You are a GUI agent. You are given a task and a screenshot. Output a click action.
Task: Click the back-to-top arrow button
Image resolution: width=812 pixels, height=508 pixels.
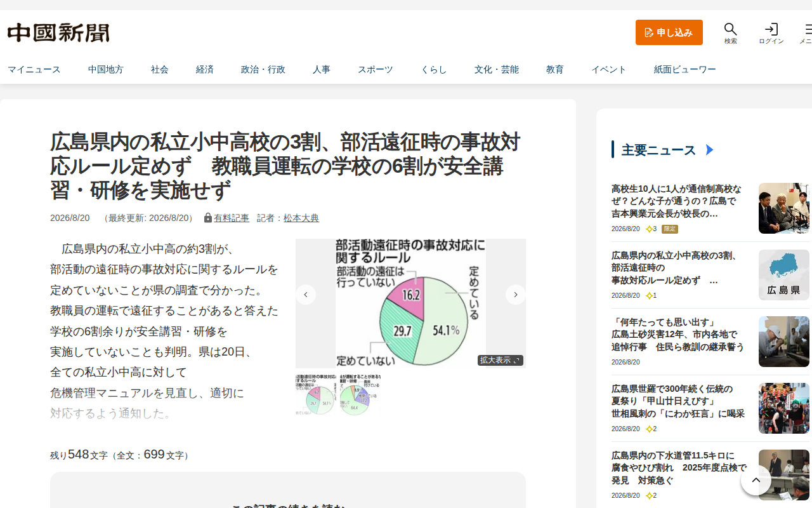point(756,480)
